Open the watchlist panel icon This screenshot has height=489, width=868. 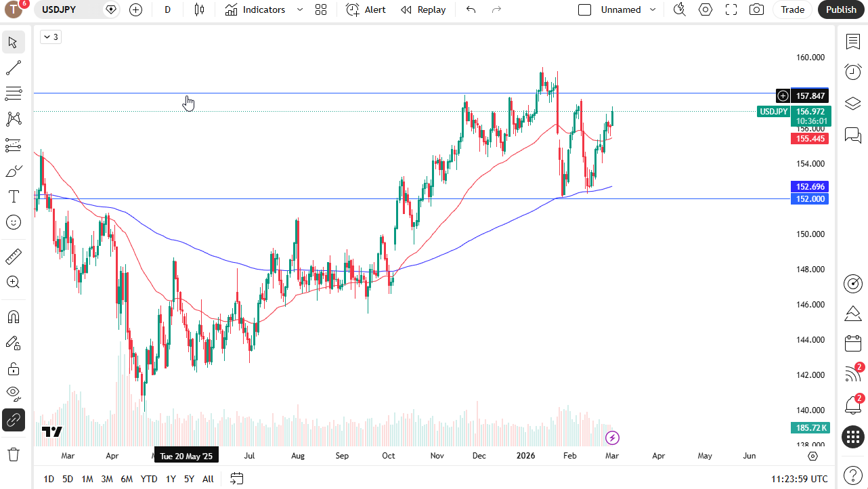(853, 42)
